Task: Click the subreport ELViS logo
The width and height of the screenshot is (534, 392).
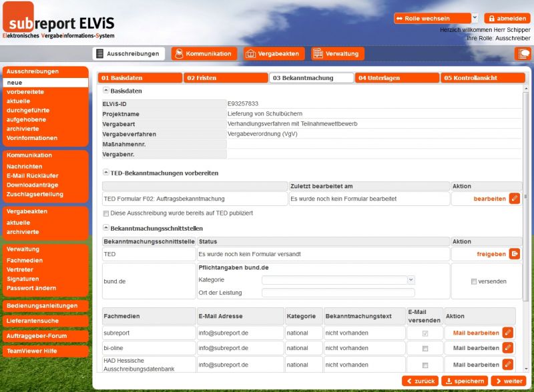Action: [x=59, y=21]
